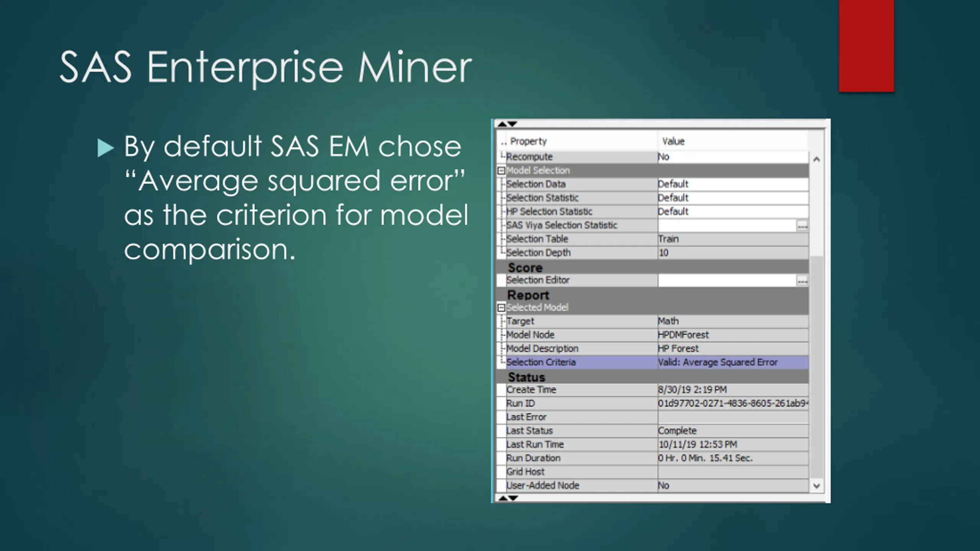Screen dimensions: 980x551
Task: Select the Selection Depth property label
Action: click(x=538, y=253)
